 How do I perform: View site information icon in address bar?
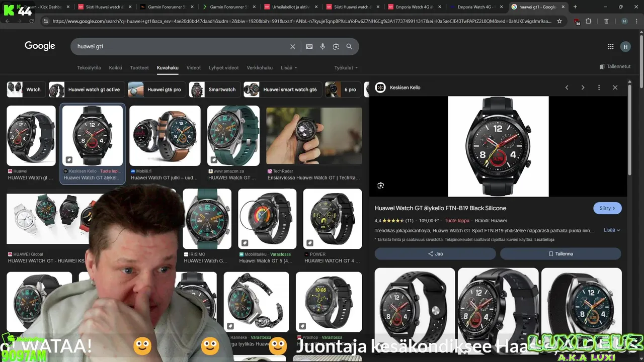46,21
